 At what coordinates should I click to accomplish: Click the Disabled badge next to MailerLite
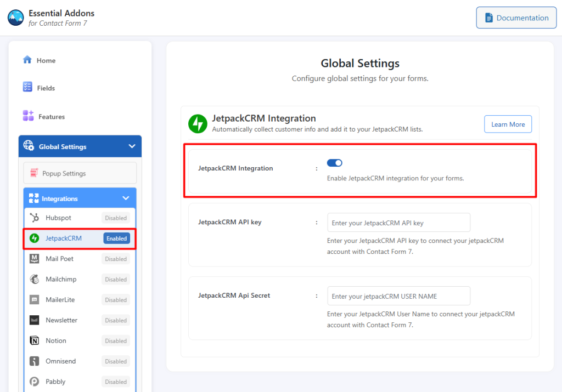tap(116, 300)
